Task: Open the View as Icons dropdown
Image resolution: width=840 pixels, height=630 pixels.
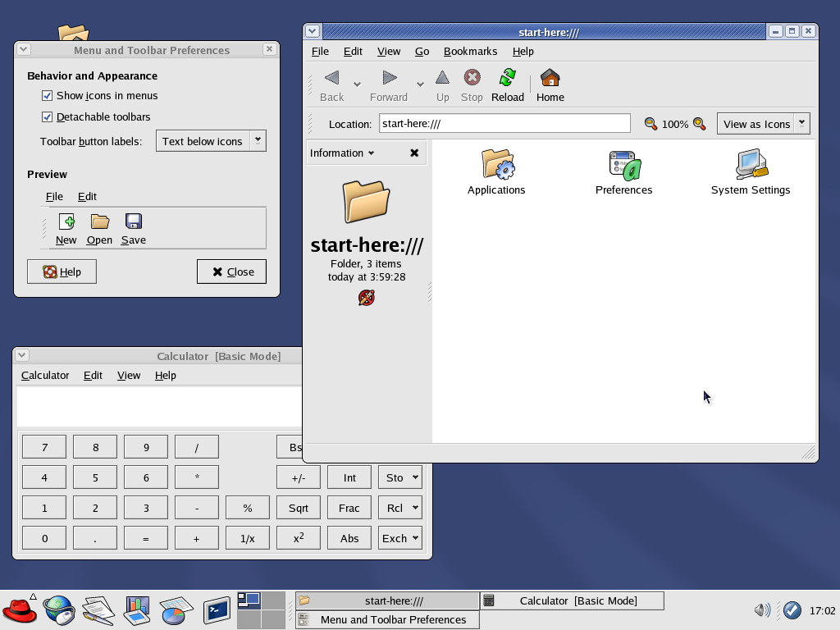Action: click(764, 124)
